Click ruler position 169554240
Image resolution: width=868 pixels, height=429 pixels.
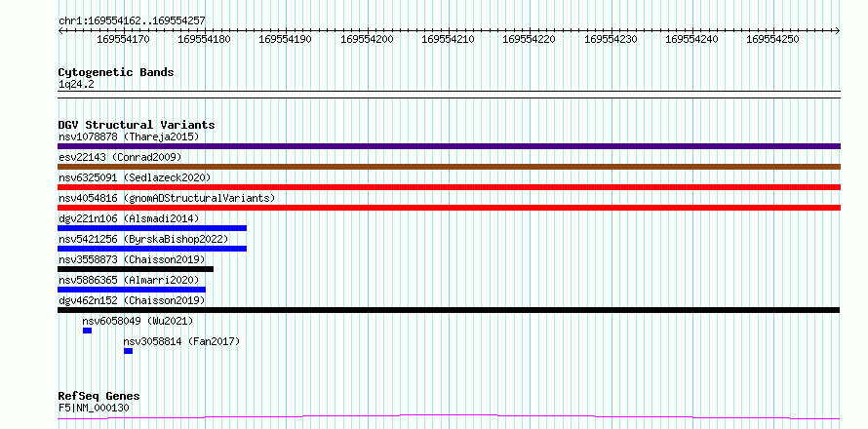click(x=692, y=39)
